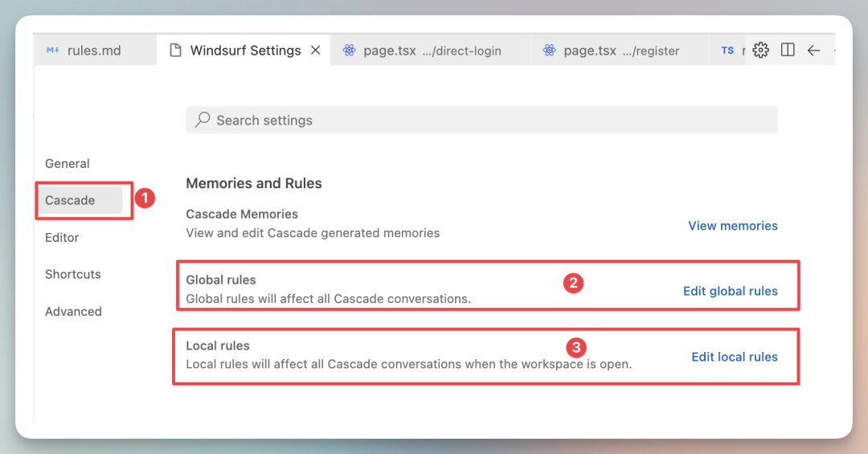Click the split editor layout icon
The height and width of the screenshot is (454, 868).
(x=788, y=50)
